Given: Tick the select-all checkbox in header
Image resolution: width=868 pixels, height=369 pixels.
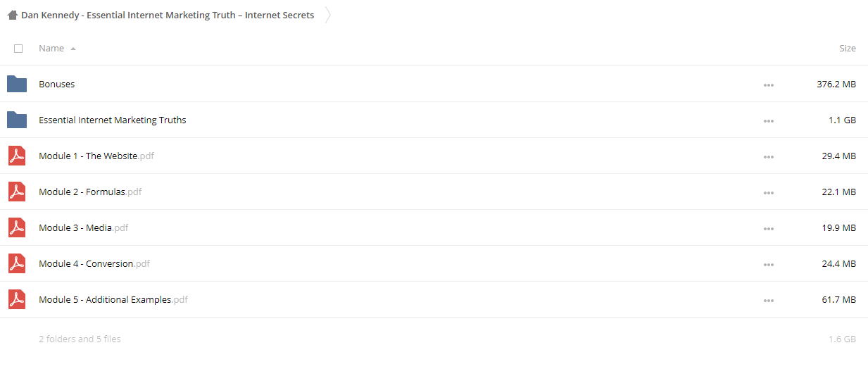Looking at the screenshot, I should click(x=18, y=49).
